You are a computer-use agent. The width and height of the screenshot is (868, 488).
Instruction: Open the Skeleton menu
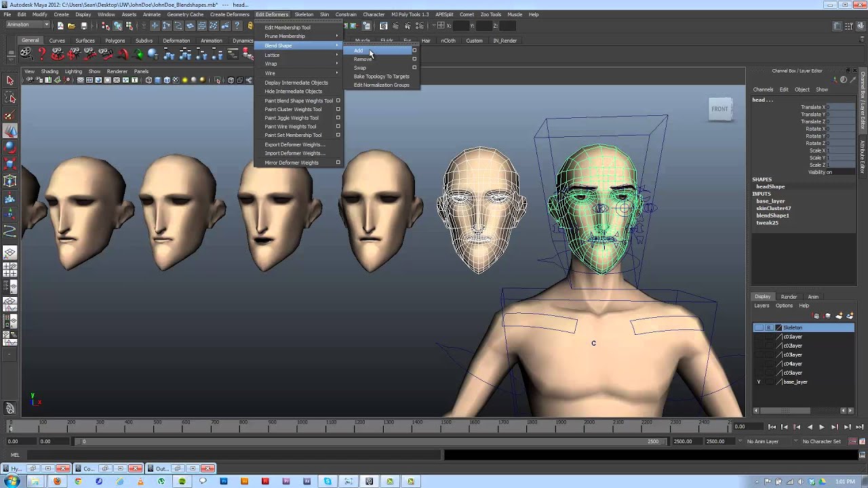[304, 14]
